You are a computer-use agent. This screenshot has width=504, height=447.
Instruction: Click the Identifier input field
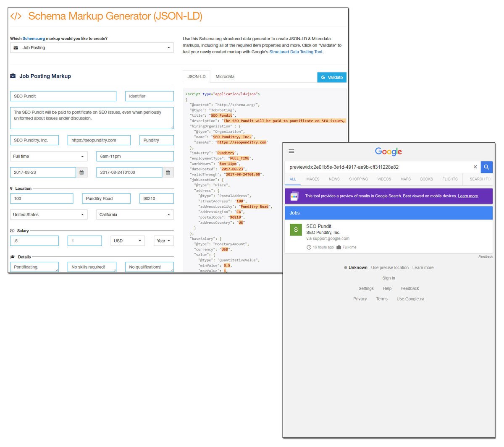pyautogui.click(x=150, y=96)
